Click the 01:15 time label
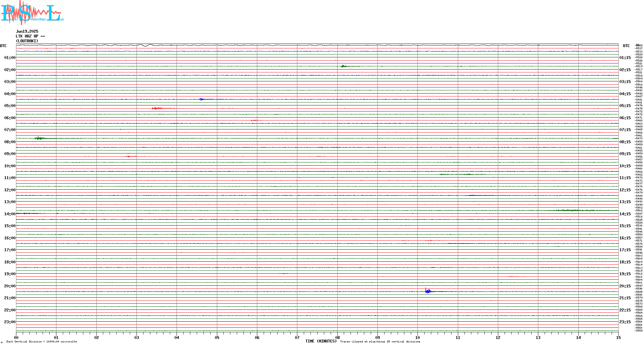 pos(625,58)
